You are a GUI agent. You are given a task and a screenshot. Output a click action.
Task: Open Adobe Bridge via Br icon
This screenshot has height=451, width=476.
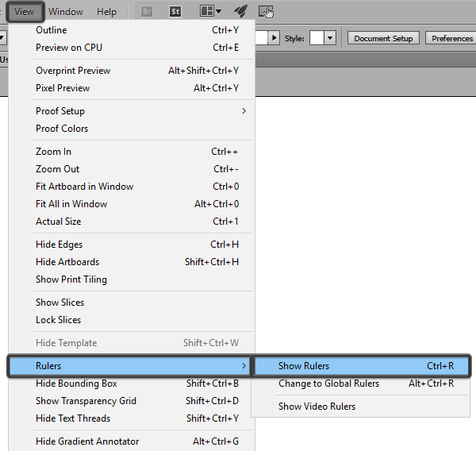[x=147, y=12]
